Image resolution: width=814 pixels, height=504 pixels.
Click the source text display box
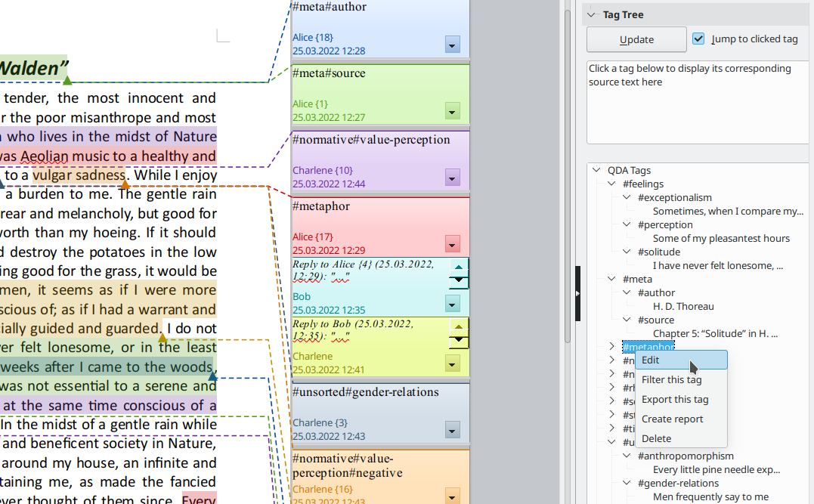point(698,102)
